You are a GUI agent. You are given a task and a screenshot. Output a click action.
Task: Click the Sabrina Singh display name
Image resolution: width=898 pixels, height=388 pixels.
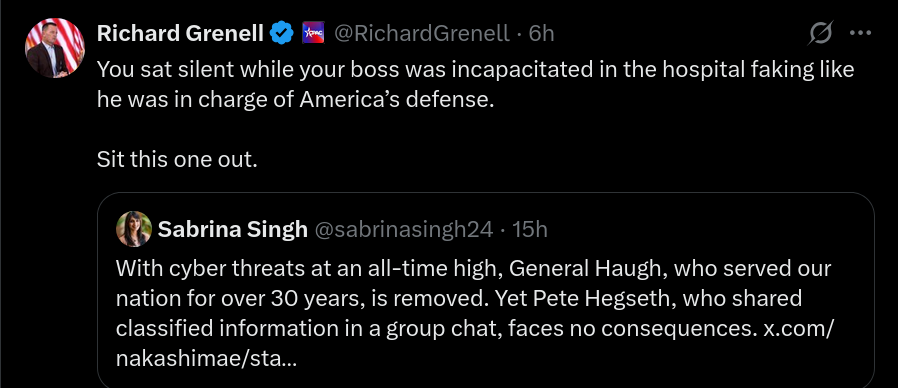pos(233,229)
